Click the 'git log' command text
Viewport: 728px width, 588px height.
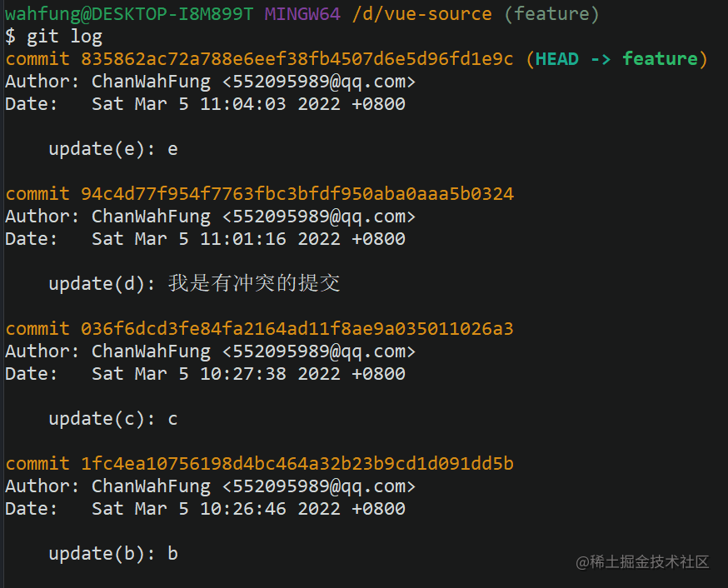click(64, 37)
